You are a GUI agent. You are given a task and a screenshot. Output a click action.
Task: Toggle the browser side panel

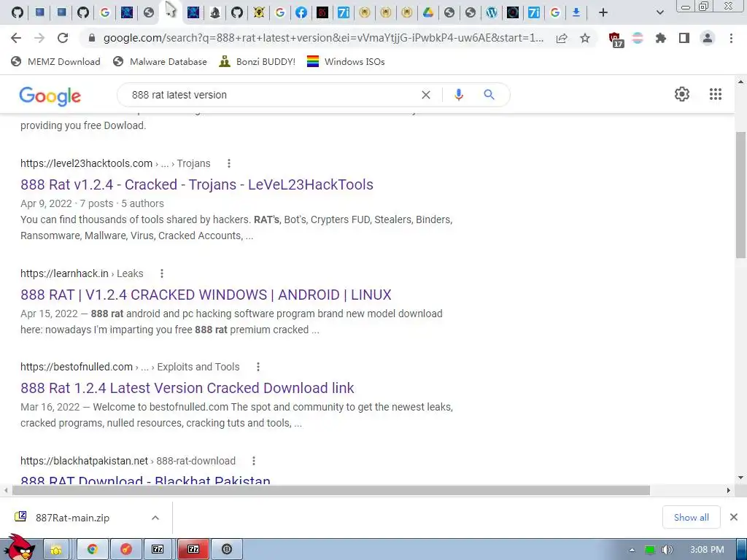click(684, 38)
